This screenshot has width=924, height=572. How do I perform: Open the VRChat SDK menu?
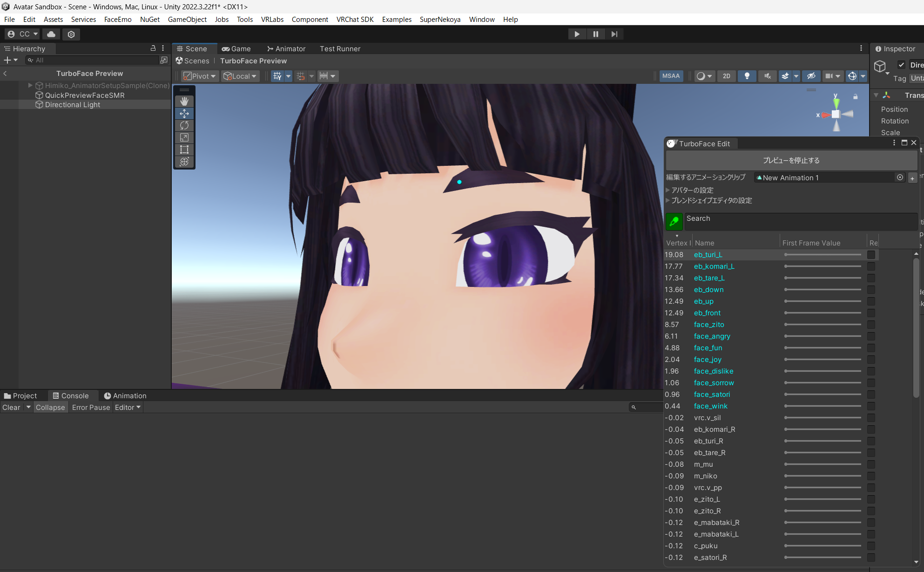click(x=355, y=19)
